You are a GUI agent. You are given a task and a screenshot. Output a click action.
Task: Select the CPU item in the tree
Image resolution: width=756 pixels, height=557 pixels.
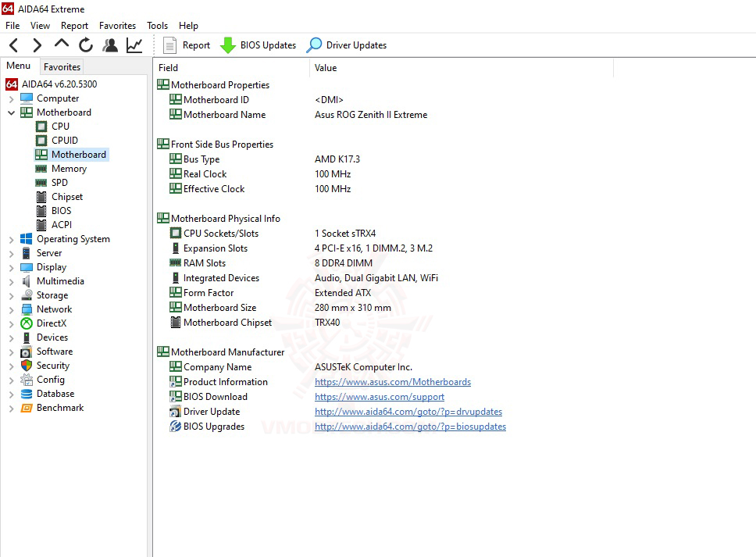pos(52,127)
